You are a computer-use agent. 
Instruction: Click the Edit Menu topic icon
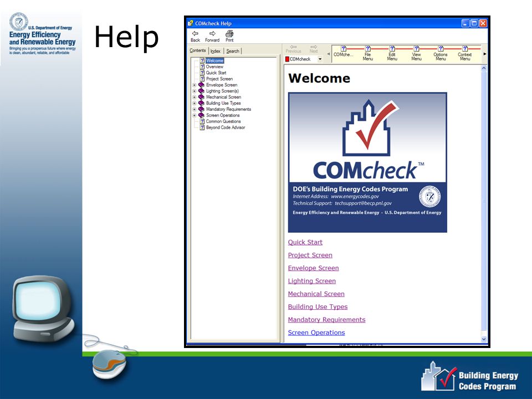point(392,49)
